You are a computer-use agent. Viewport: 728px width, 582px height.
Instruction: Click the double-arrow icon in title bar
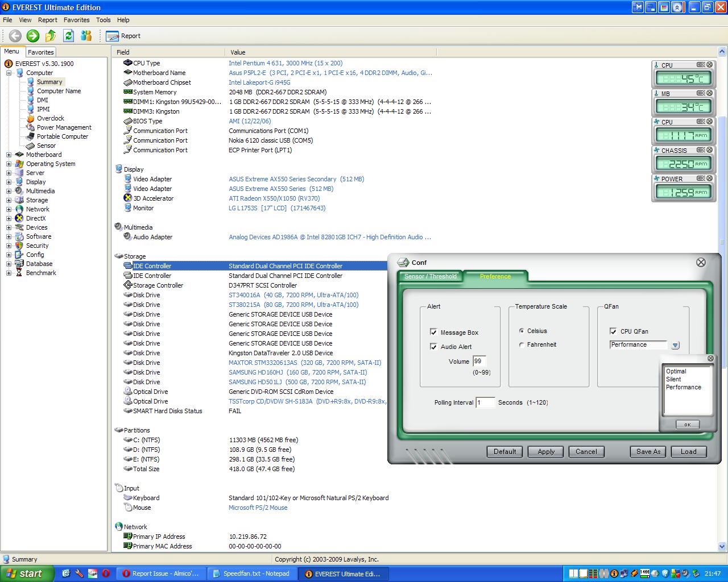(677, 7)
